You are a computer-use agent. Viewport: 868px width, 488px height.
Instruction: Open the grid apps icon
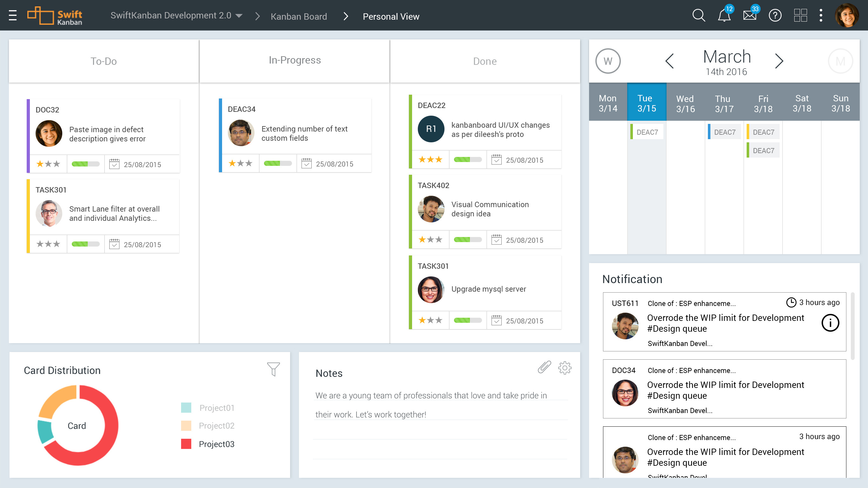coord(800,16)
